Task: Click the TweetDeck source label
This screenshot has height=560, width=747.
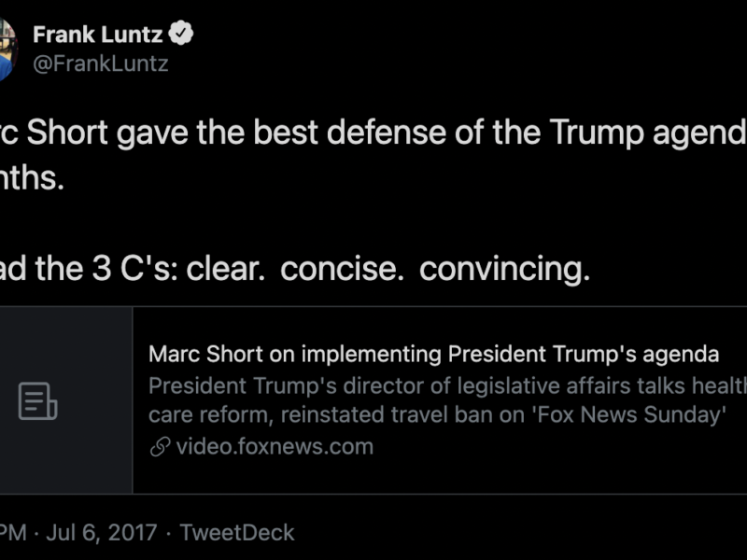Action: pyautogui.click(x=237, y=533)
